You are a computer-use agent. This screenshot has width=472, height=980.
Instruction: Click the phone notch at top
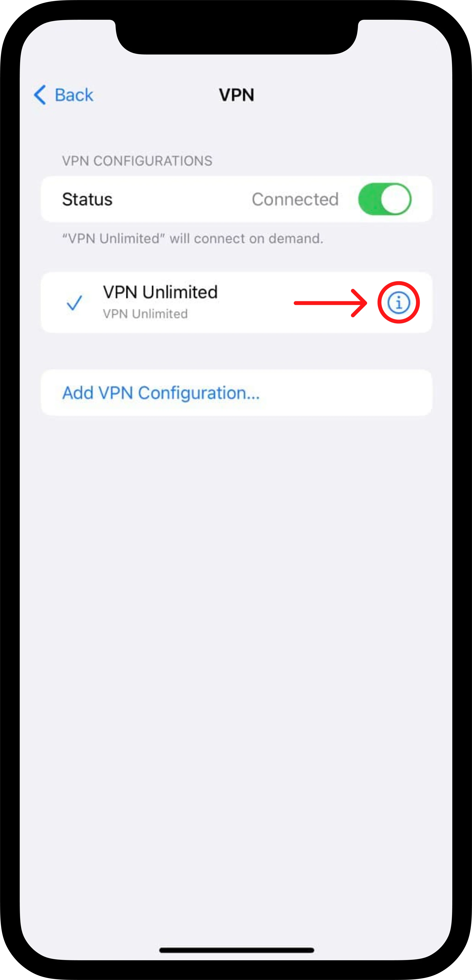[x=236, y=36]
